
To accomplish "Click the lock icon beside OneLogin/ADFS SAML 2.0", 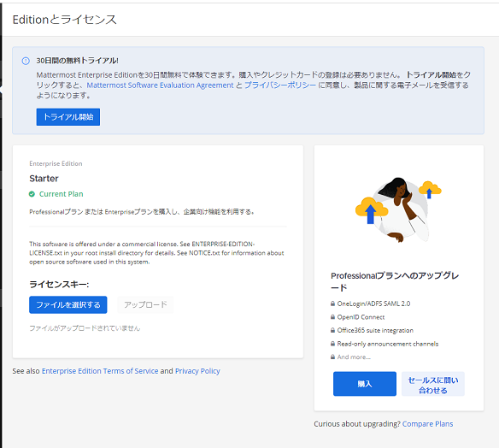I will pos(332,304).
